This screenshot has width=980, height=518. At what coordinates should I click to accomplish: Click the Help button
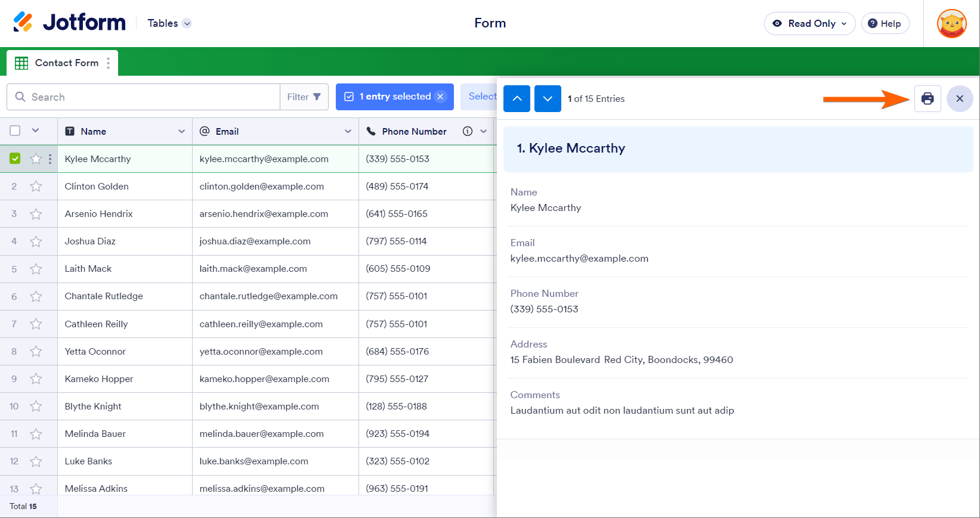click(x=885, y=24)
